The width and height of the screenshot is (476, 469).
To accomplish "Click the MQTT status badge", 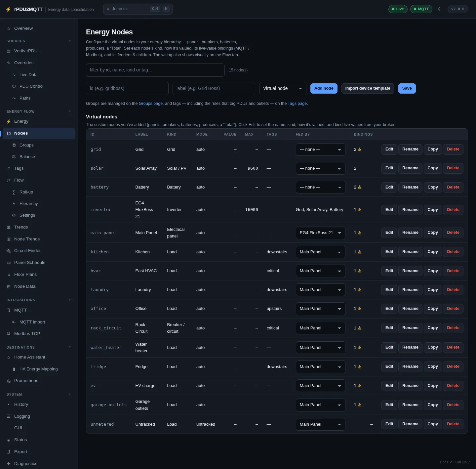I will pos(421,9).
